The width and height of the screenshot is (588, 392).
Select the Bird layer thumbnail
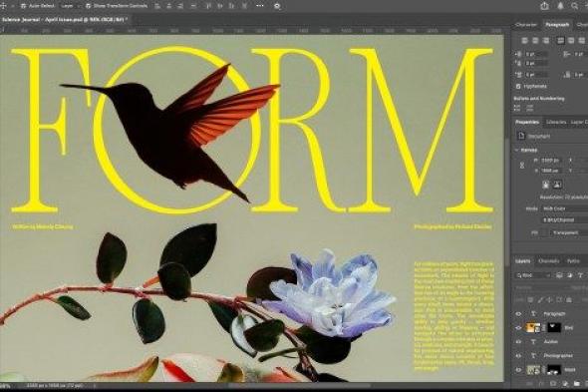click(533, 328)
